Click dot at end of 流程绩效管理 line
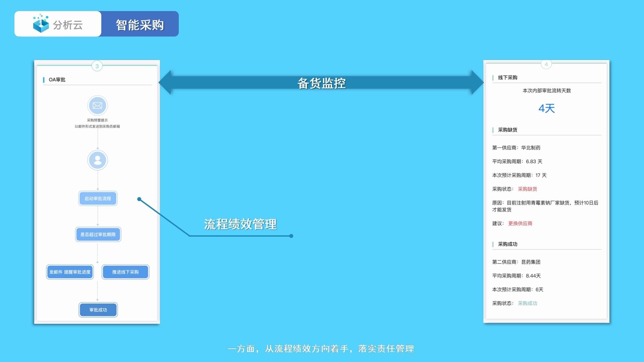644x362 pixels. click(x=291, y=236)
